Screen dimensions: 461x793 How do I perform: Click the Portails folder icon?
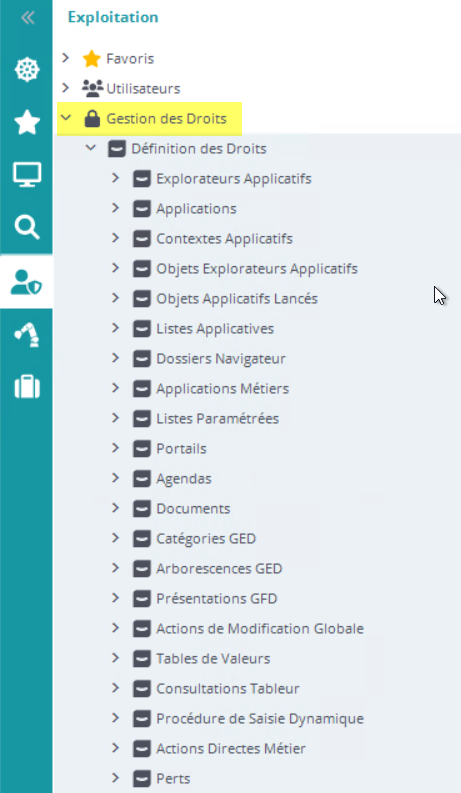(x=142, y=449)
